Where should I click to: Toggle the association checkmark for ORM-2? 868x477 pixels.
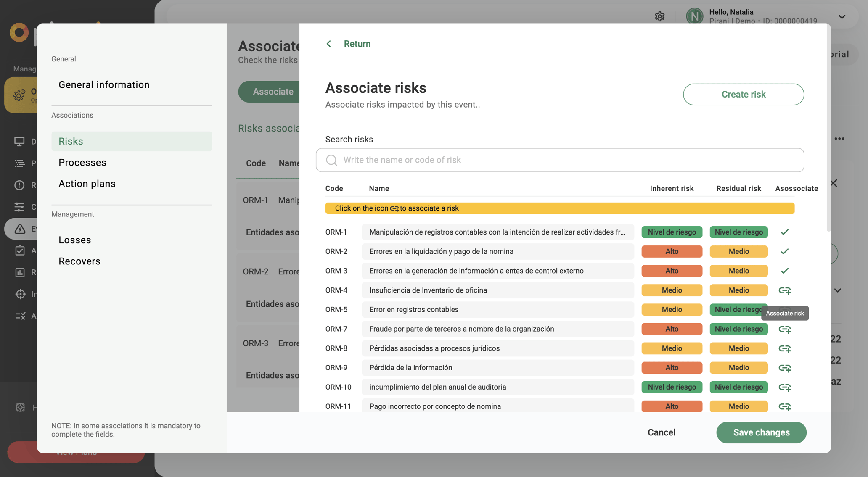coord(784,251)
